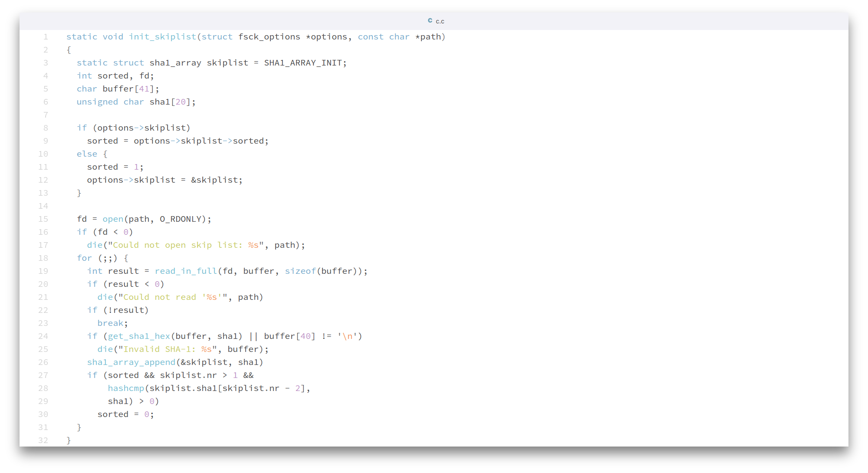Click the init_skiplist function name

162,37
